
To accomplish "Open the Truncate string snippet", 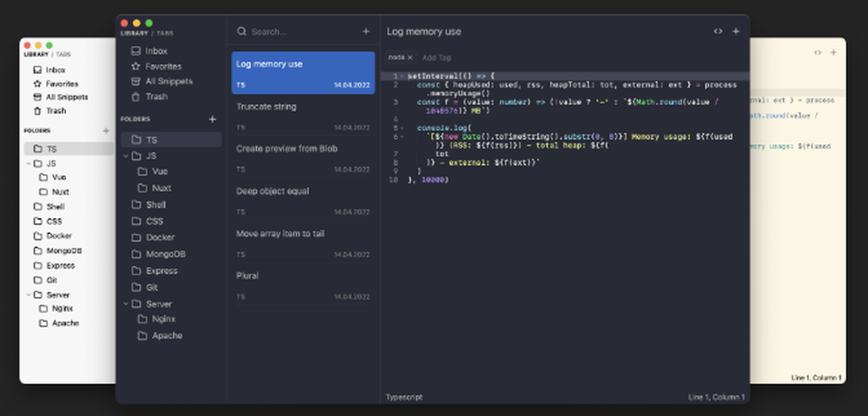I will click(x=303, y=116).
